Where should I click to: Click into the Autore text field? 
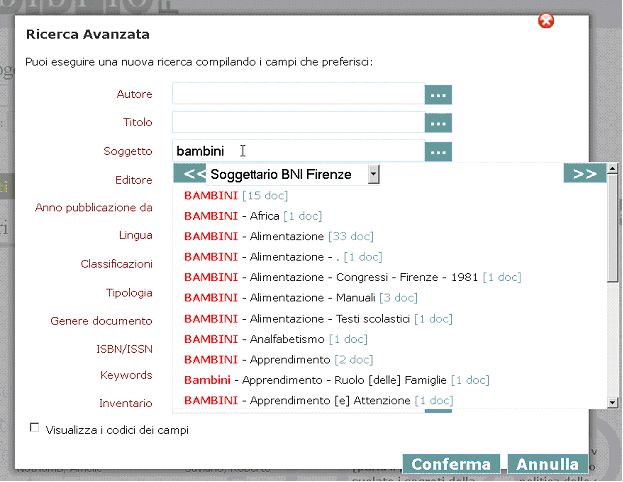click(298, 94)
